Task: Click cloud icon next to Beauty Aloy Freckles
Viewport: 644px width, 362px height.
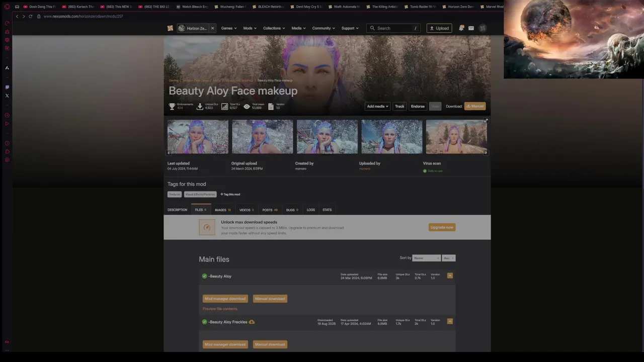Action: (252, 322)
